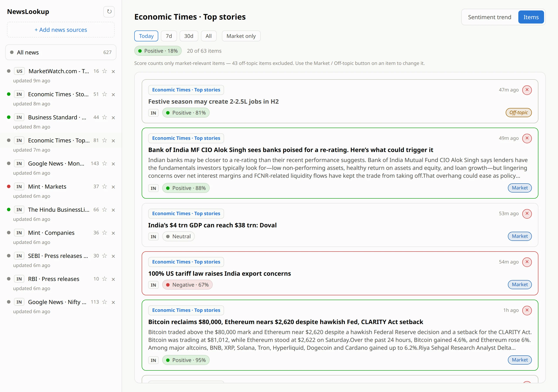This screenshot has height=392, width=558.
Task: Remove The Hindu BusinessLine source
Action: (113, 210)
